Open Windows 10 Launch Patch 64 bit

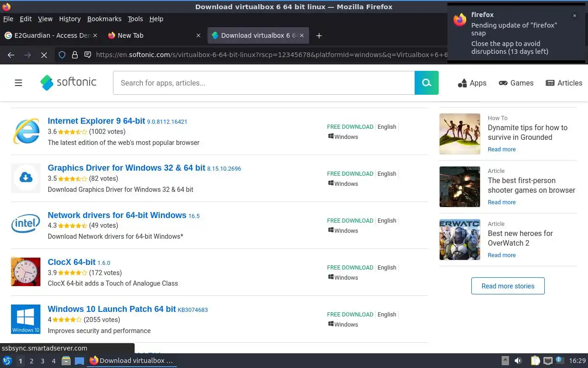coord(112,309)
